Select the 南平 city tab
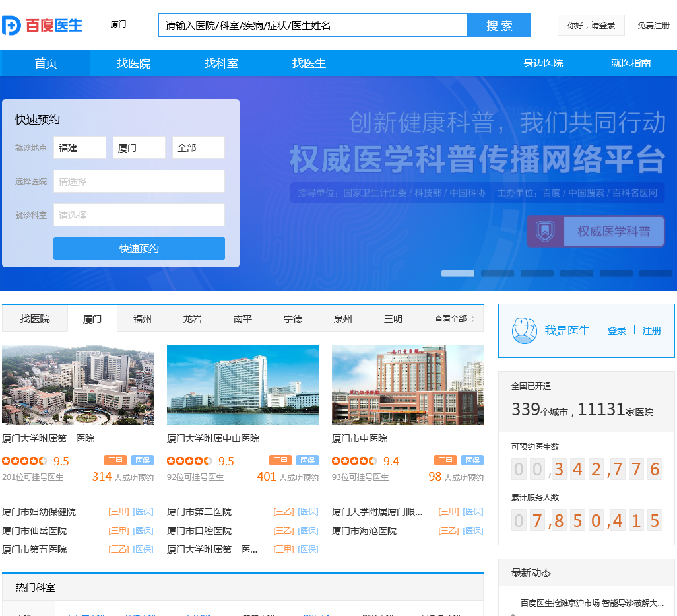The height and width of the screenshot is (616, 677). click(243, 319)
